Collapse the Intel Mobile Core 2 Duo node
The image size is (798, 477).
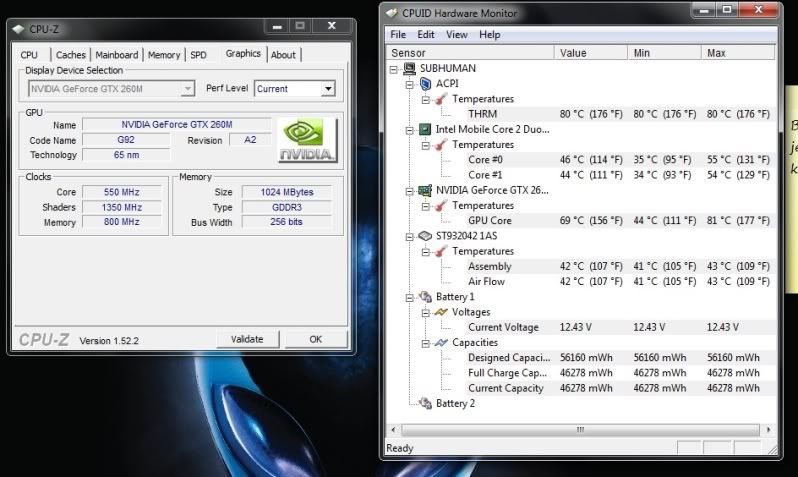[x=409, y=130]
